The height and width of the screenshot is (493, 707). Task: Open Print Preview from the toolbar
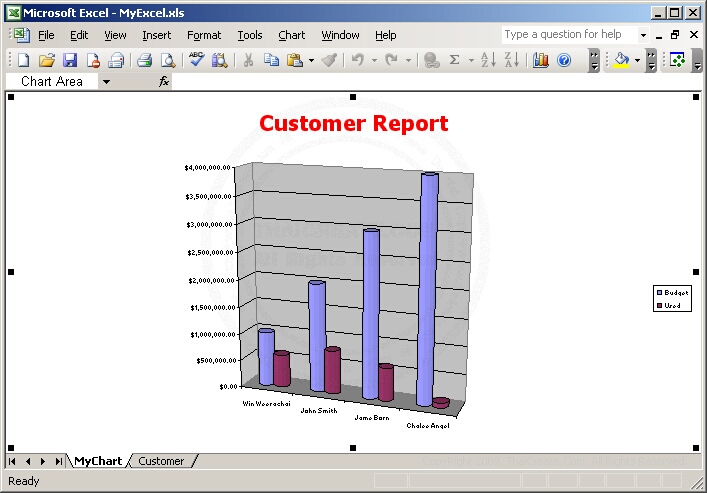pyautogui.click(x=167, y=60)
